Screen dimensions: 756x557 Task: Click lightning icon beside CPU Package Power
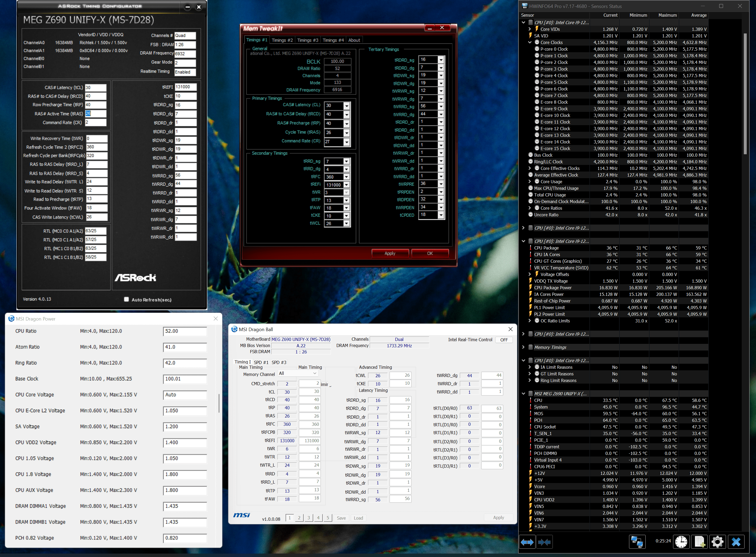click(x=530, y=288)
